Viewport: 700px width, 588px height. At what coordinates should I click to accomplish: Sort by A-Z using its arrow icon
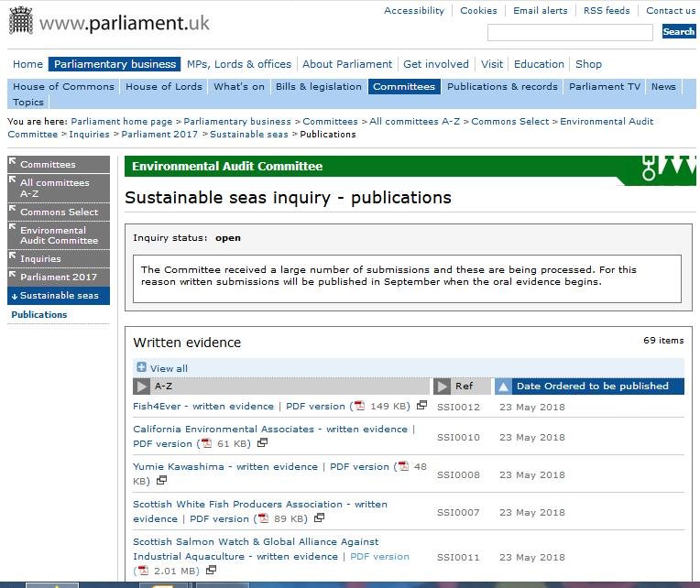coord(141,387)
